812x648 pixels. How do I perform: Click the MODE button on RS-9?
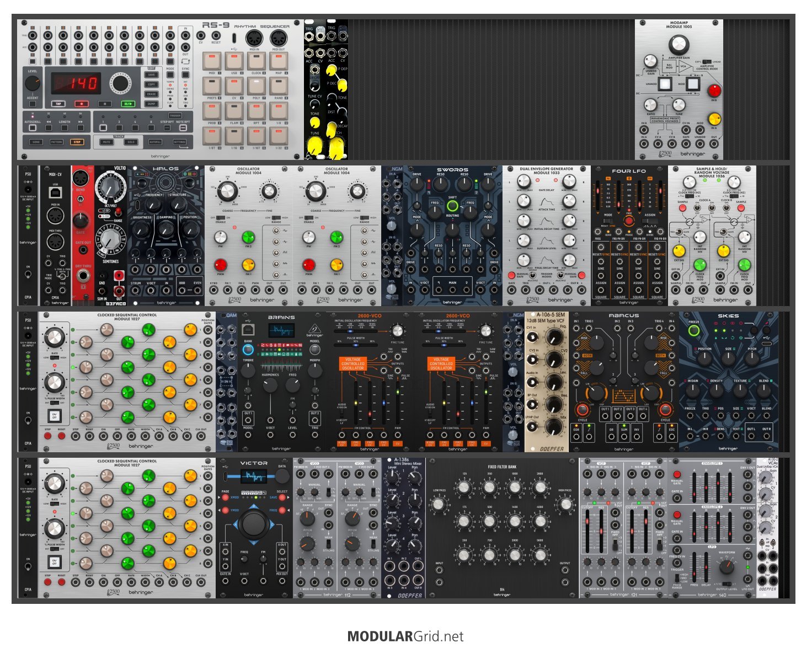[170, 74]
